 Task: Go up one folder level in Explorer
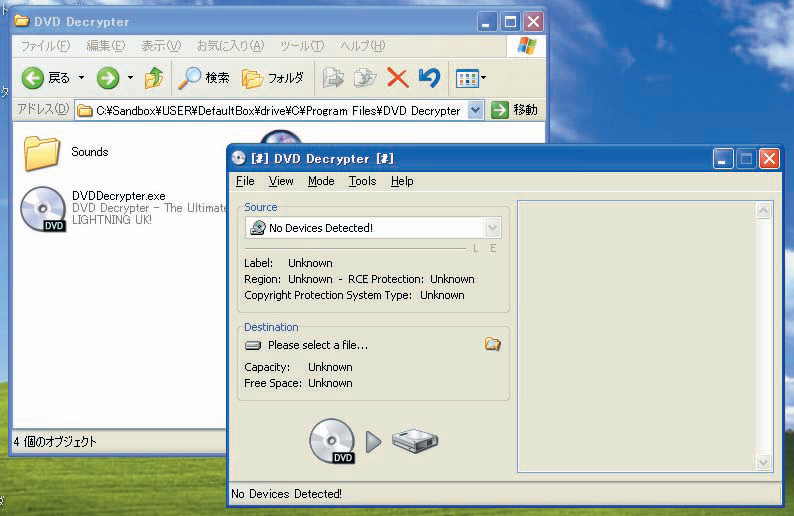point(154,78)
